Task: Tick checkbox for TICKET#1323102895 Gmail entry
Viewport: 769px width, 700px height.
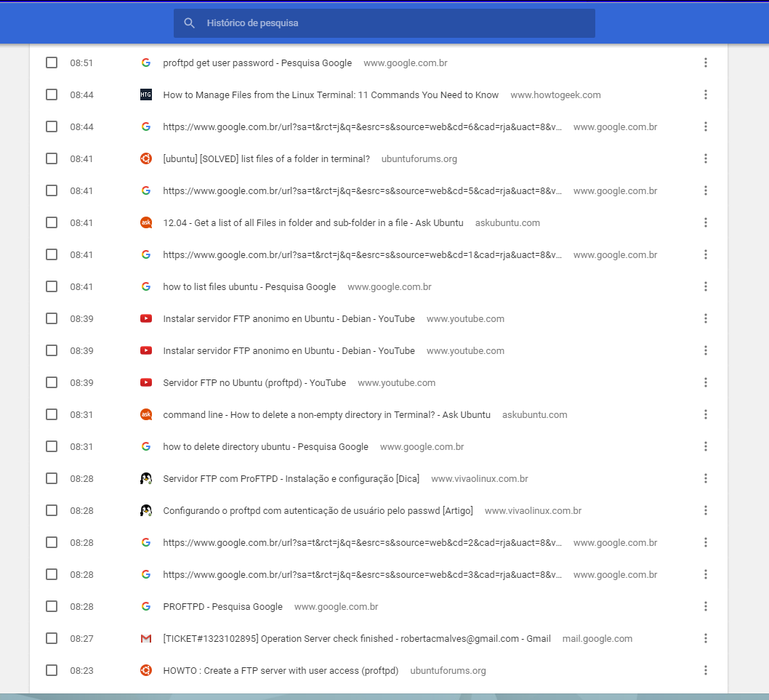Action: click(x=52, y=638)
